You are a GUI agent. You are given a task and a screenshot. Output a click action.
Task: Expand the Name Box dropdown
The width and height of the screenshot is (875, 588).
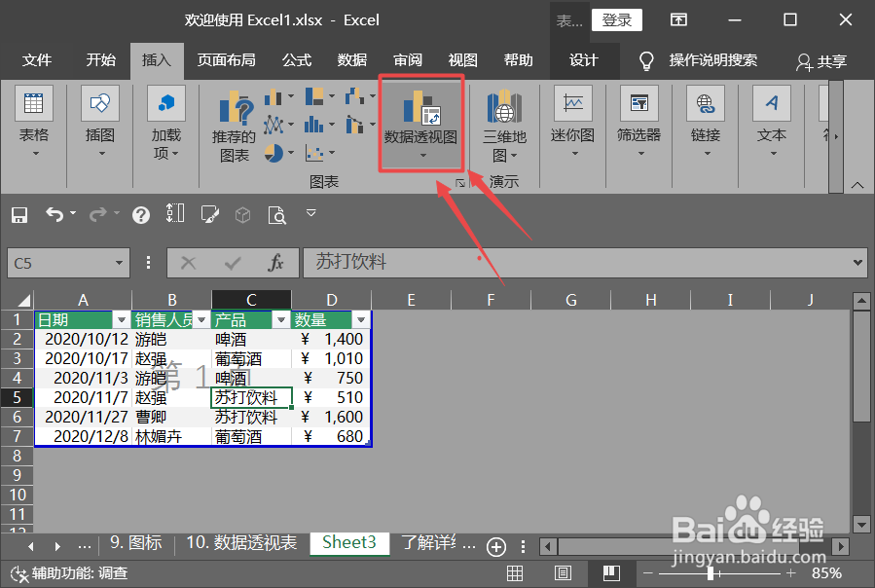tap(119, 263)
